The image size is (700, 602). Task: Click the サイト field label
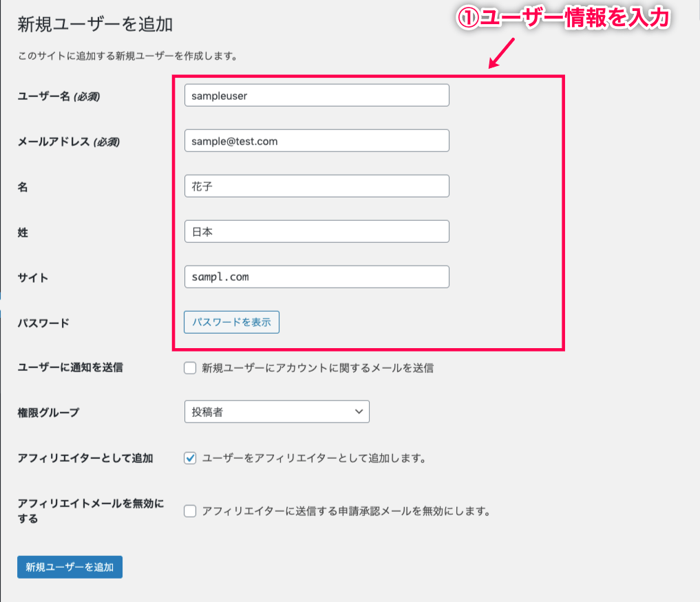click(x=32, y=278)
